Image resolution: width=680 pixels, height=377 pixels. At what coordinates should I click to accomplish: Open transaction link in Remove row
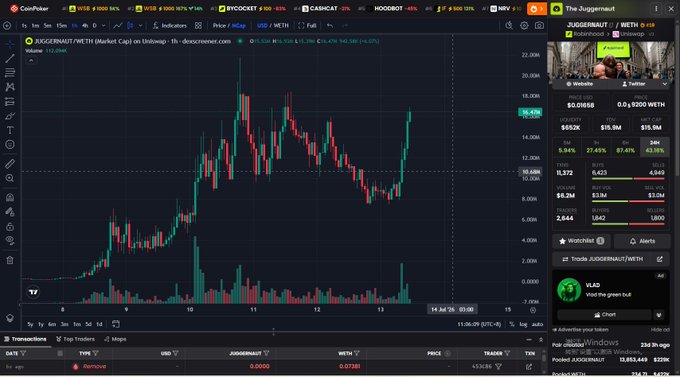529,367
